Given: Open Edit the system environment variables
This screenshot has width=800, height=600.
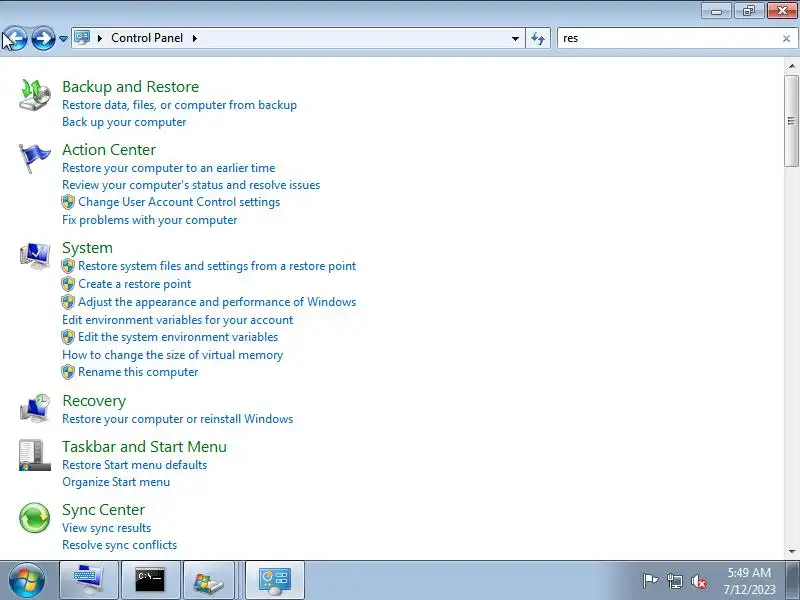Looking at the screenshot, I should (178, 337).
